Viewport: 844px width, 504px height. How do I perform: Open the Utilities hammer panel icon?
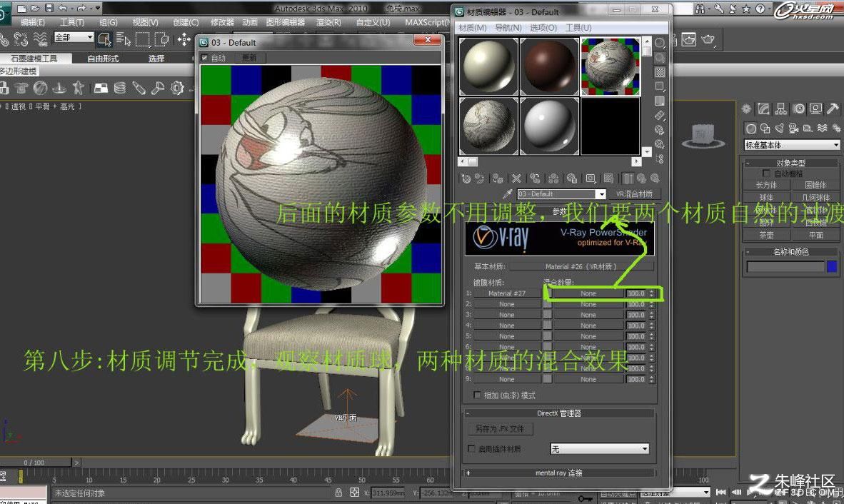pyautogui.click(x=833, y=109)
